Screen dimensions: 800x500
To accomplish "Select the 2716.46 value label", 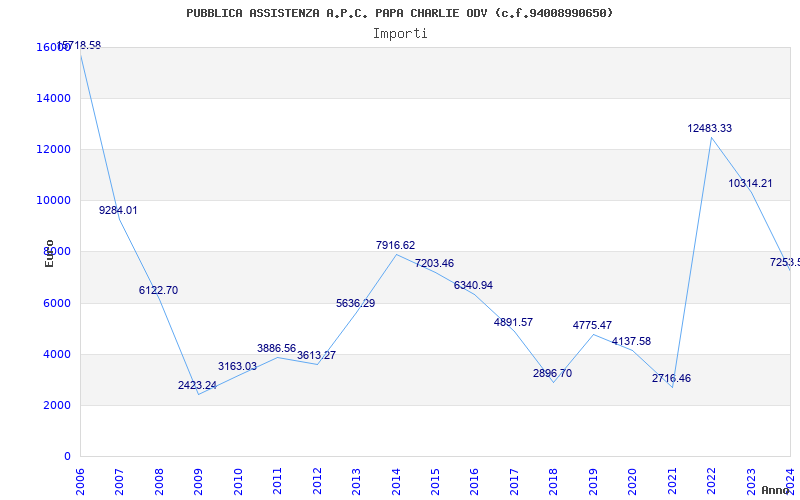I will [671, 378].
